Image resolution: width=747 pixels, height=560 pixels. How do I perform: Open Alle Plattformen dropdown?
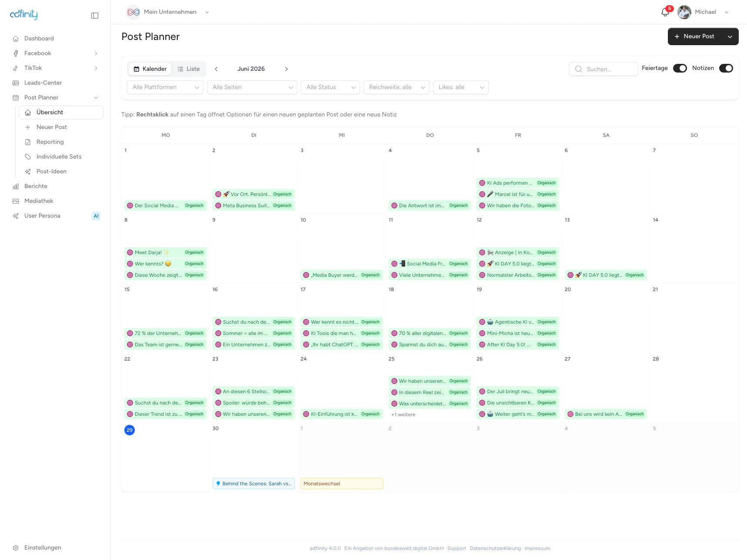pos(165,87)
